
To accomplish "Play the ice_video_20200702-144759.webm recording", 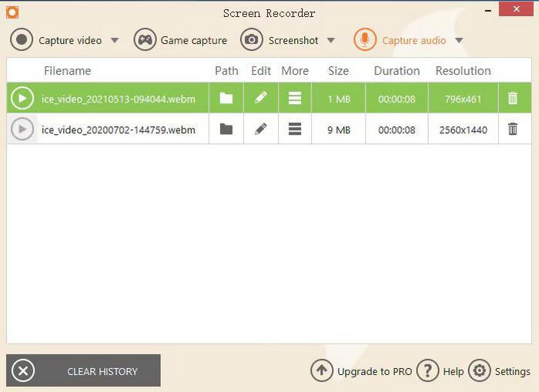I will coord(22,129).
